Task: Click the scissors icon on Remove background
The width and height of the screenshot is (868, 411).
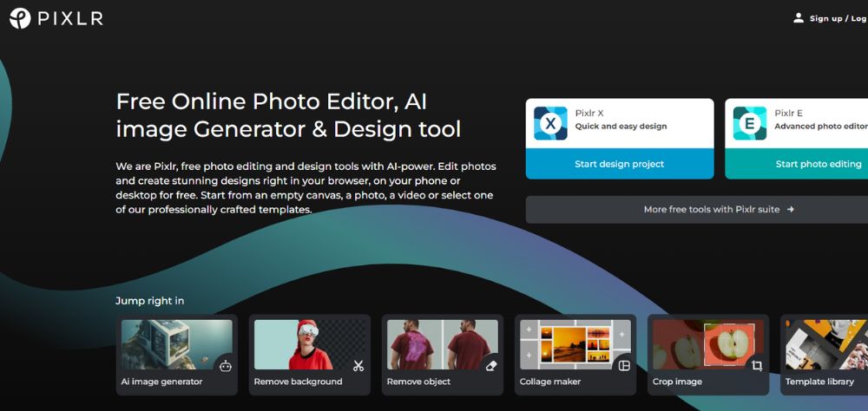Action: [x=358, y=366]
